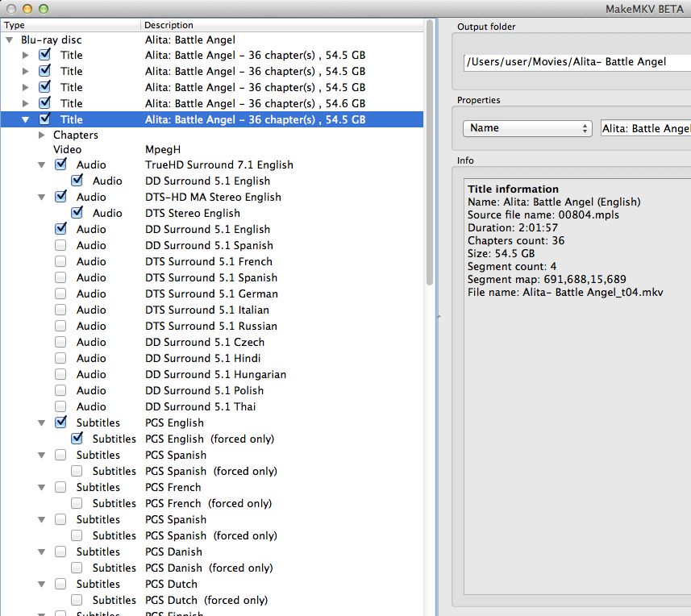Uncheck the DD Surround 5.1 English sub-track
Viewport: 691px width, 616px height.
coord(77,181)
